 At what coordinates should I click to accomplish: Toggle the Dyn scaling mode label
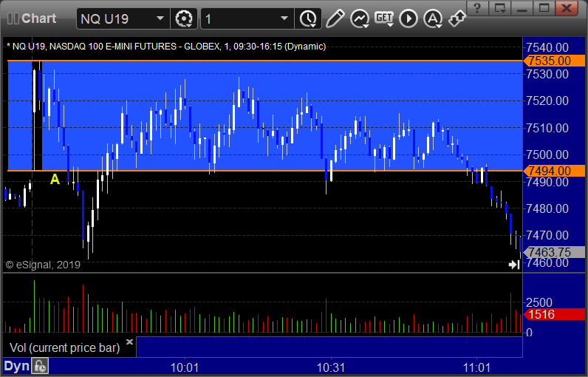pos(16,366)
